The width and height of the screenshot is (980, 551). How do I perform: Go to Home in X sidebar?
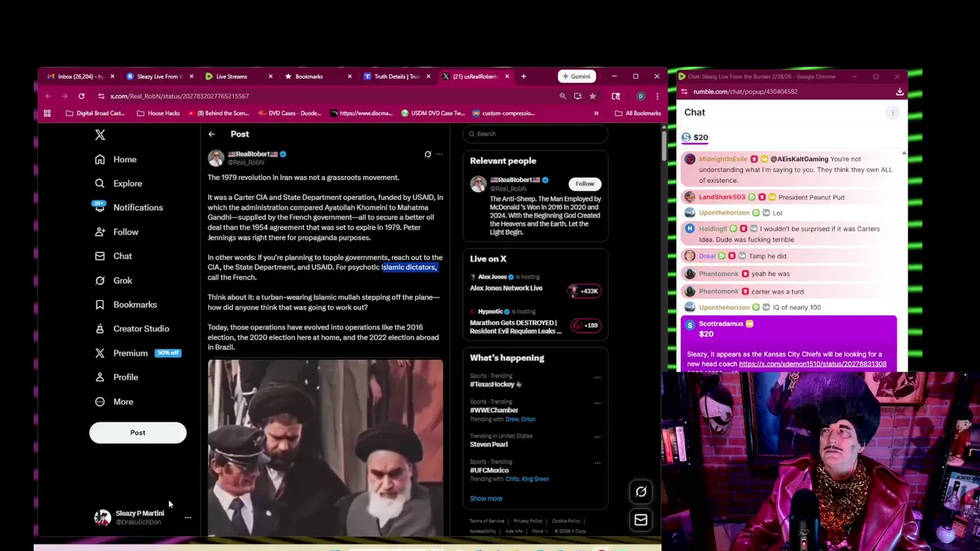point(116,159)
